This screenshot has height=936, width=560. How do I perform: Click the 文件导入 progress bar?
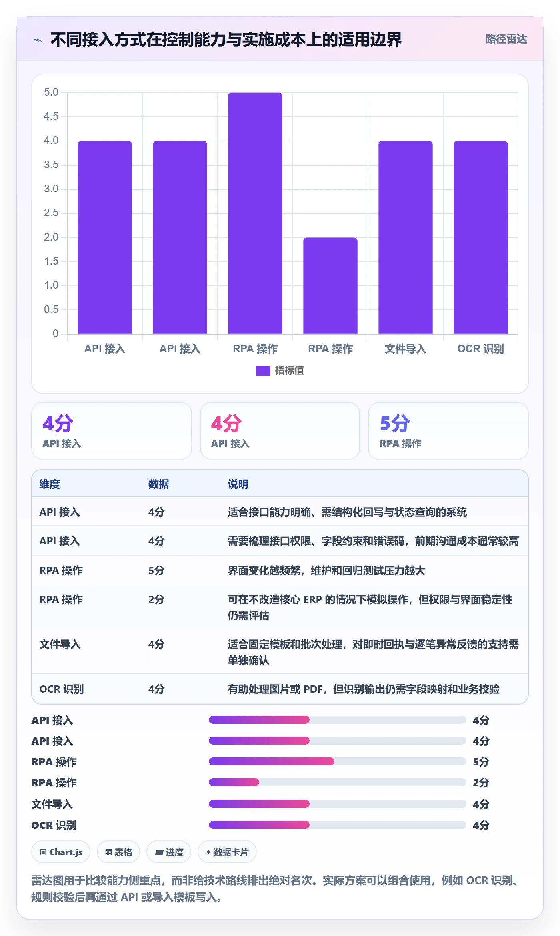pyautogui.click(x=338, y=804)
